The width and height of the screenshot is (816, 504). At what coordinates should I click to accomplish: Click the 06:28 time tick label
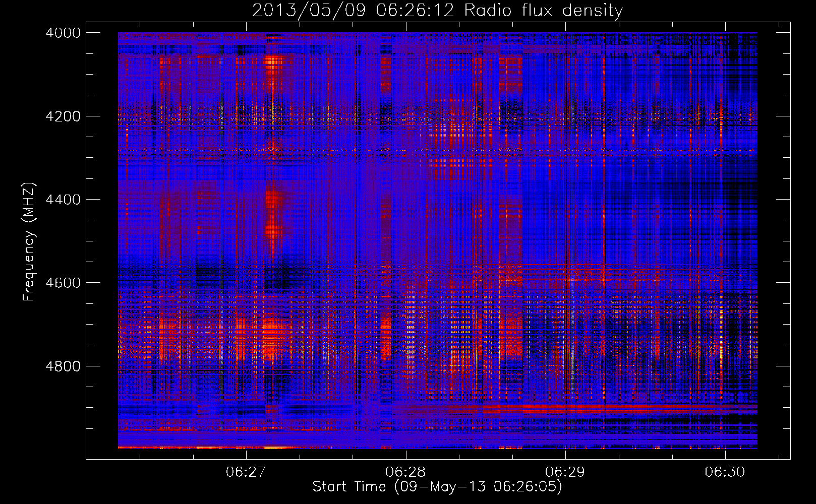(405, 472)
